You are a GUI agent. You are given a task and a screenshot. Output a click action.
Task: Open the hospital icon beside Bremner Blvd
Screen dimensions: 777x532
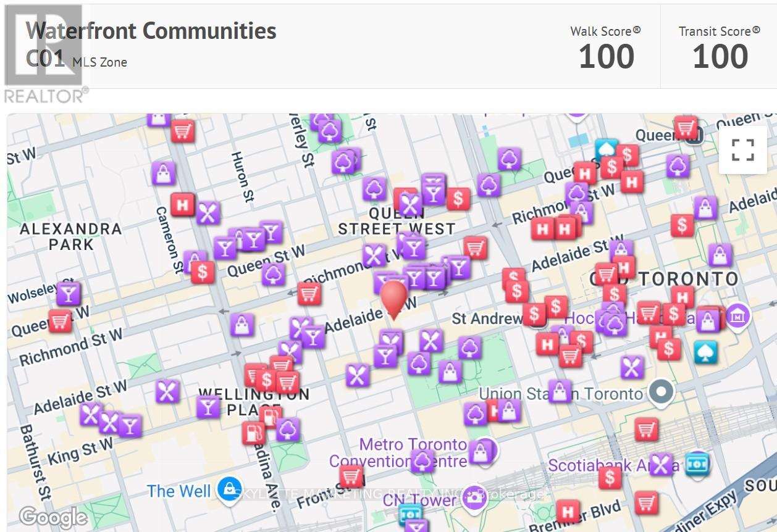pyautogui.click(x=567, y=512)
